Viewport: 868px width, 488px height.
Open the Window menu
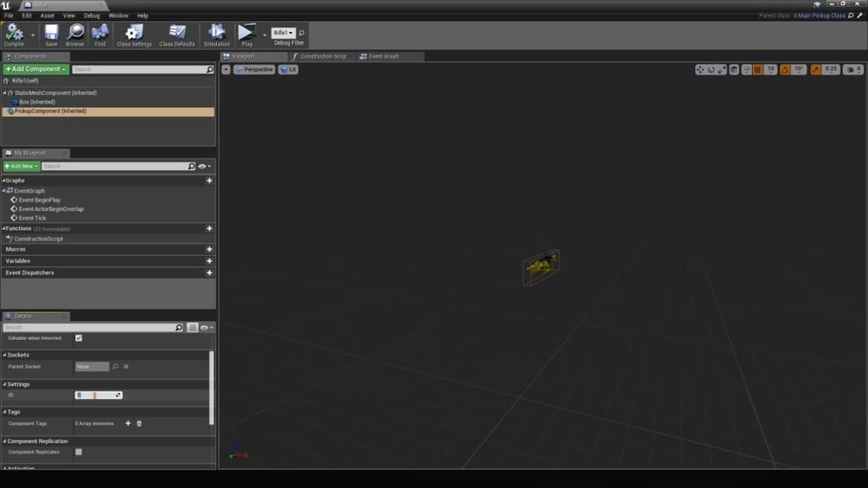(x=119, y=15)
